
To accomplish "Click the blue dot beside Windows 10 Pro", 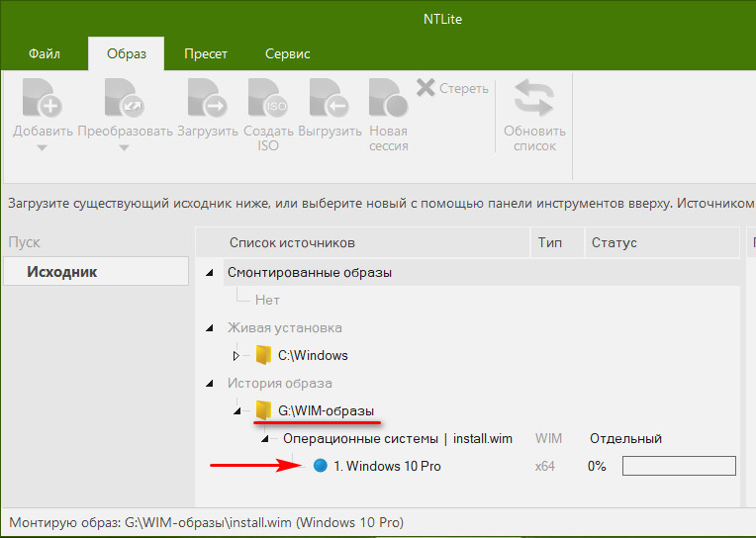I will [321, 466].
